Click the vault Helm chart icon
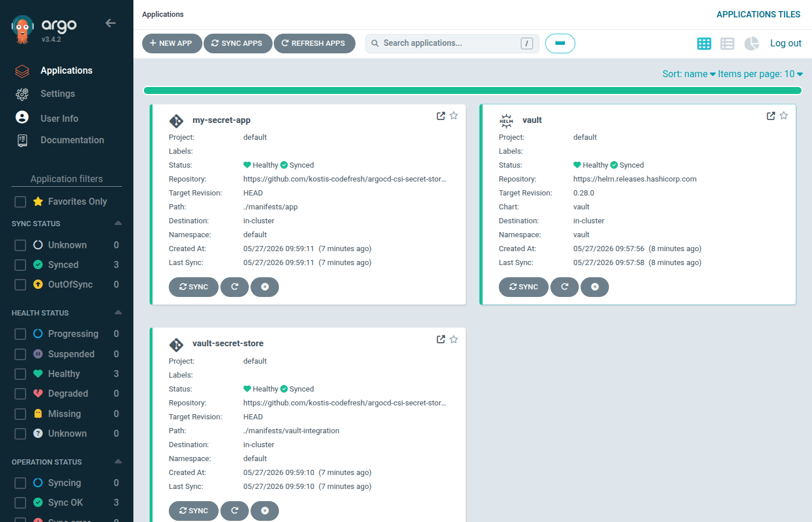This screenshot has height=522, width=812. pyautogui.click(x=506, y=121)
